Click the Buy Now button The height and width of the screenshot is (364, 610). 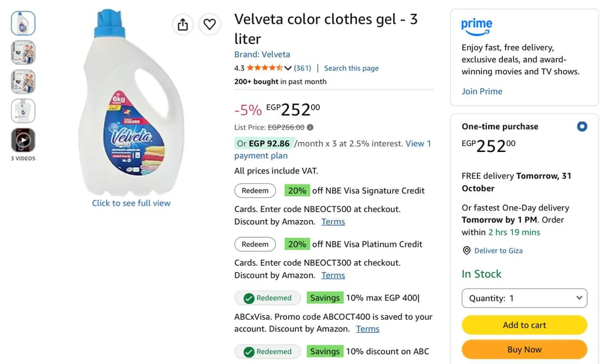tap(524, 350)
